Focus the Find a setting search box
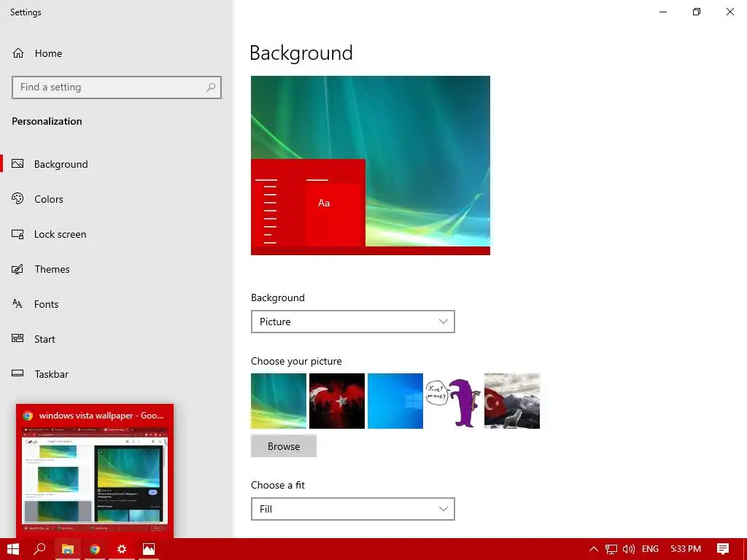The width and height of the screenshot is (747, 560). coord(117,87)
